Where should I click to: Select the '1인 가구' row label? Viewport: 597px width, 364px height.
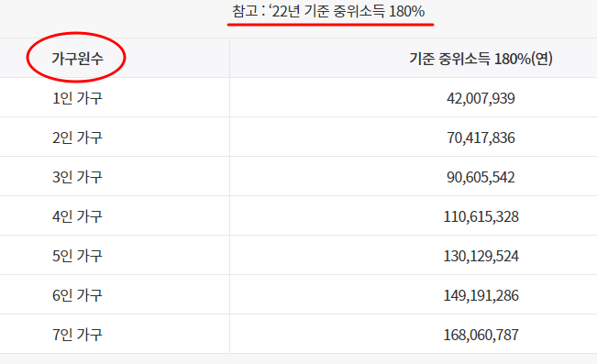(x=77, y=98)
